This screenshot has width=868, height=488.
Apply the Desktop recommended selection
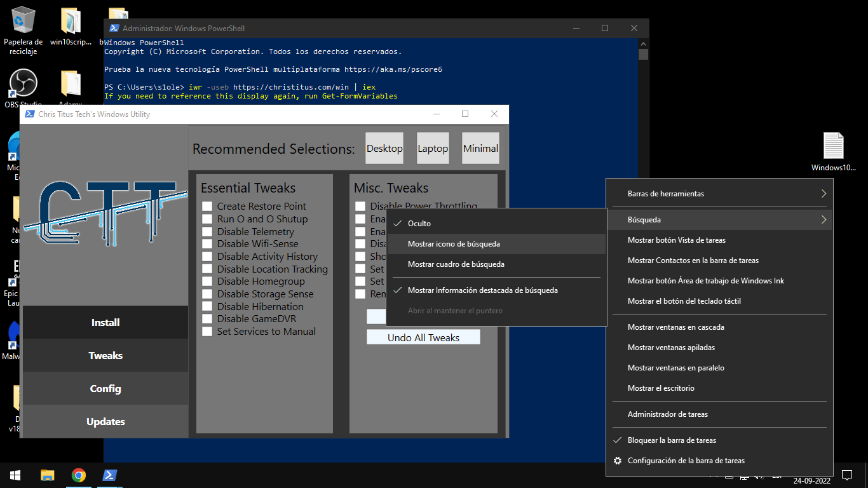pos(384,148)
